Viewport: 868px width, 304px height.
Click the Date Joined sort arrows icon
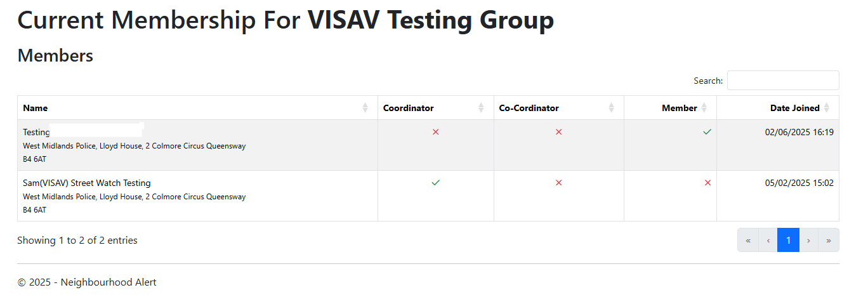[826, 108]
